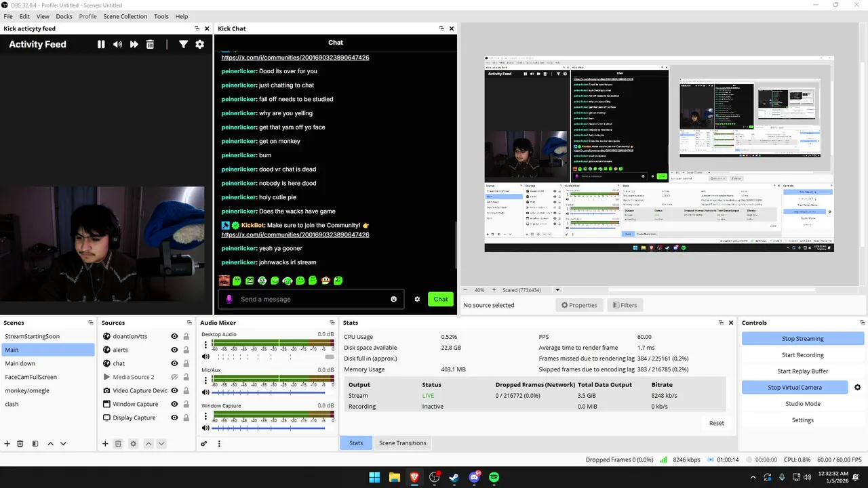Screen dimensions: 868x488
Task: Mute Activity Feed sound alerts
Action: [x=117, y=44]
